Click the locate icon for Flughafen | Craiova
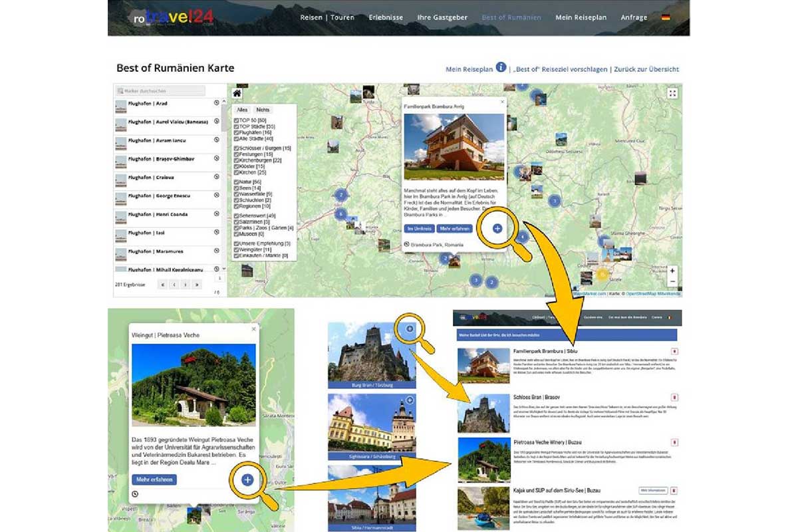Image resolution: width=798 pixels, height=532 pixels. 217,178
